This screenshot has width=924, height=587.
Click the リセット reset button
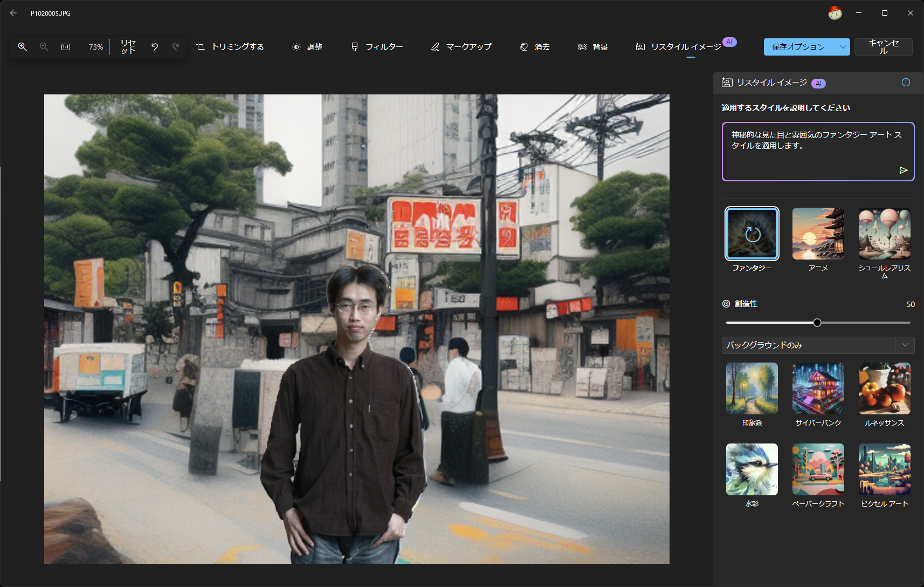click(x=128, y=47)
